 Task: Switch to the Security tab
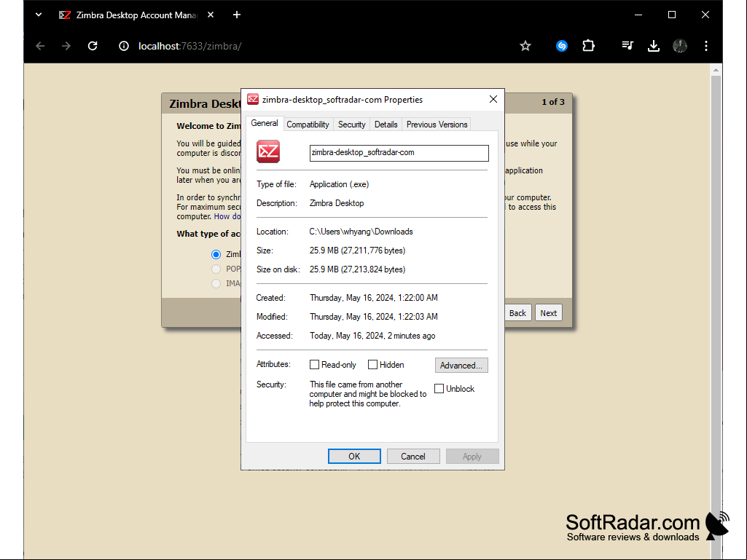[351, 125]
